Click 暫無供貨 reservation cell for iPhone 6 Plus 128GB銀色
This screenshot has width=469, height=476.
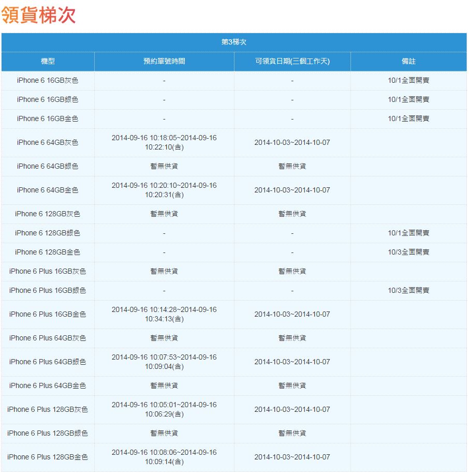point(164,434)
